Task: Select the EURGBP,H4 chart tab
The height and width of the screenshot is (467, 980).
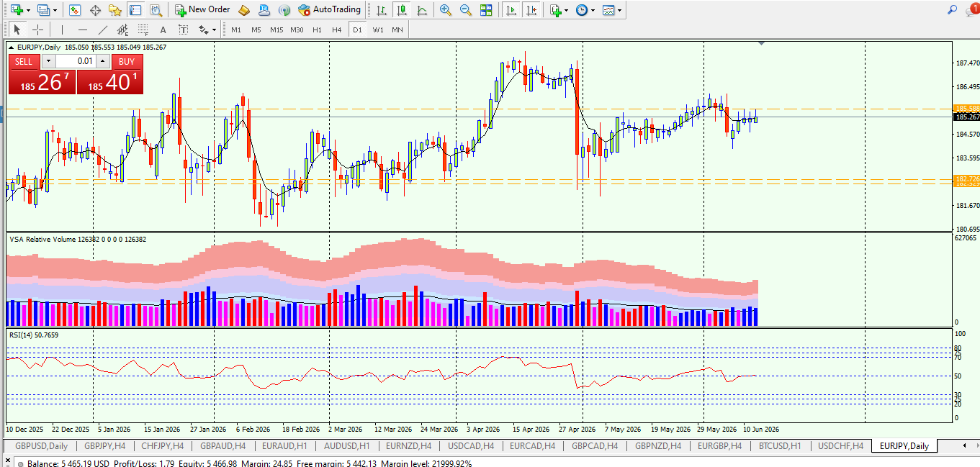Action: (719, 446)
